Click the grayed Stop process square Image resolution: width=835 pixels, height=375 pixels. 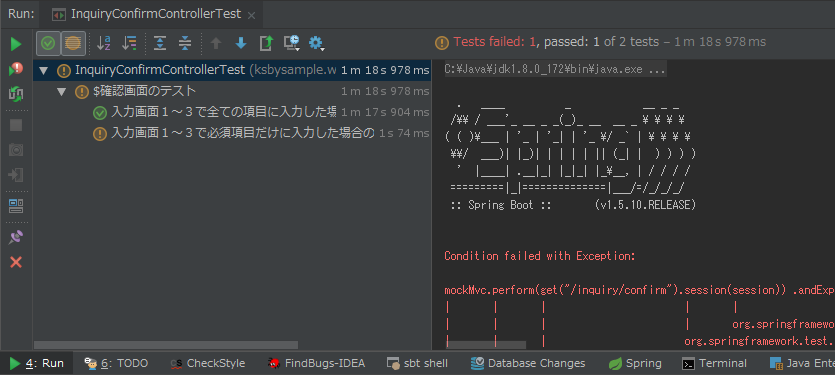tap(16, 125)
